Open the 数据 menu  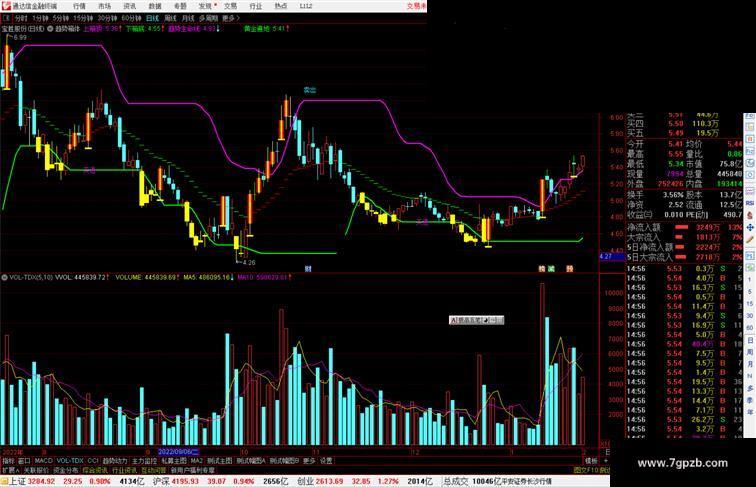point(155,6)
